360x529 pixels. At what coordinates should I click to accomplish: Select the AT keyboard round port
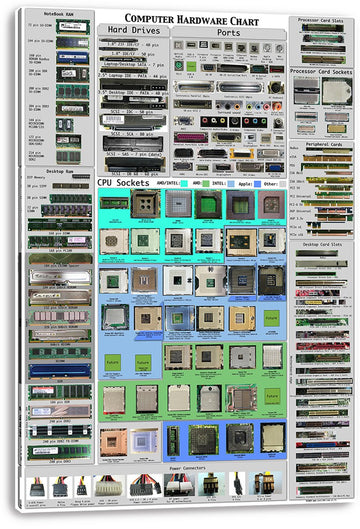point(276,88)
